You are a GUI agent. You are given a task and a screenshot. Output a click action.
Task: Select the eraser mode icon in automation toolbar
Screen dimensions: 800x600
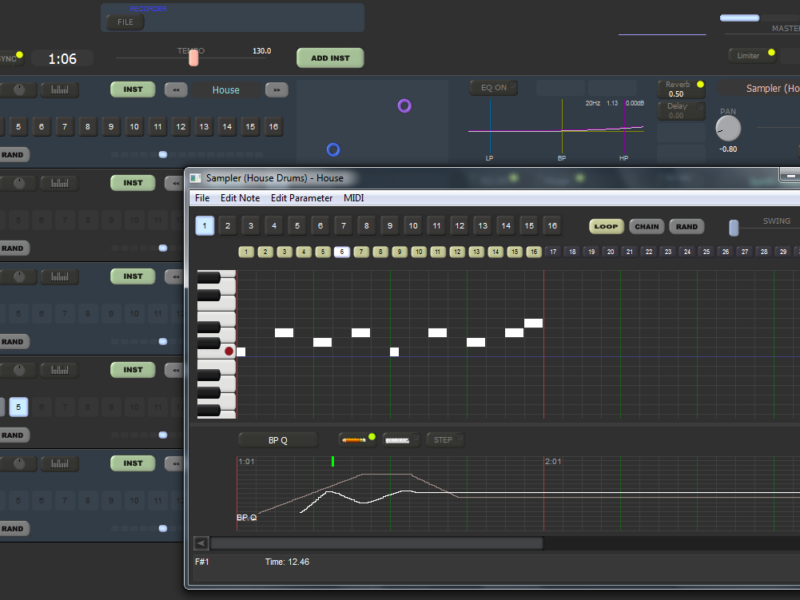point(398,439)
